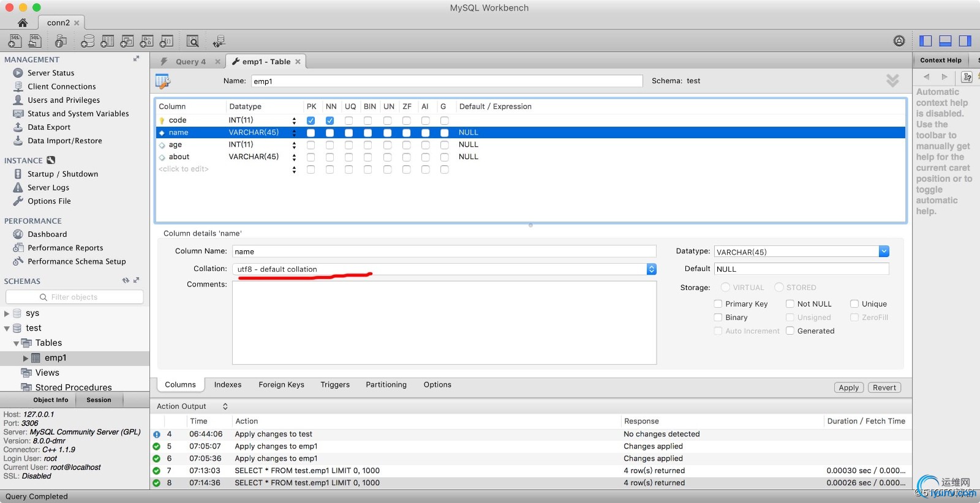Create a new stored procedure icon
The image size is (980, 503).
click(x=146, y=41)
